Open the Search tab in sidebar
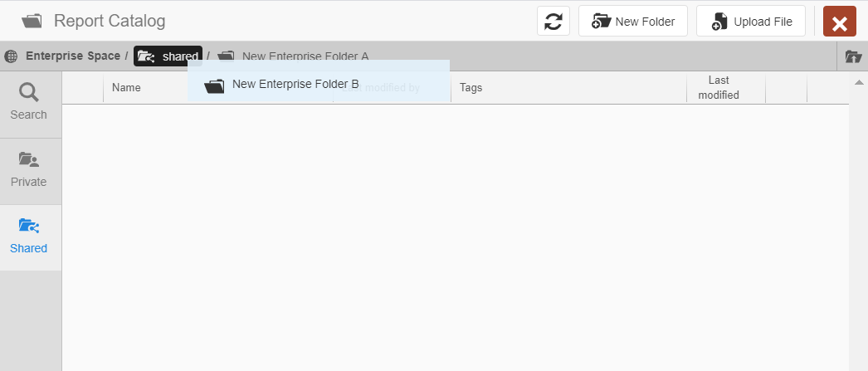The image size is (868, 371). point(29,101)
